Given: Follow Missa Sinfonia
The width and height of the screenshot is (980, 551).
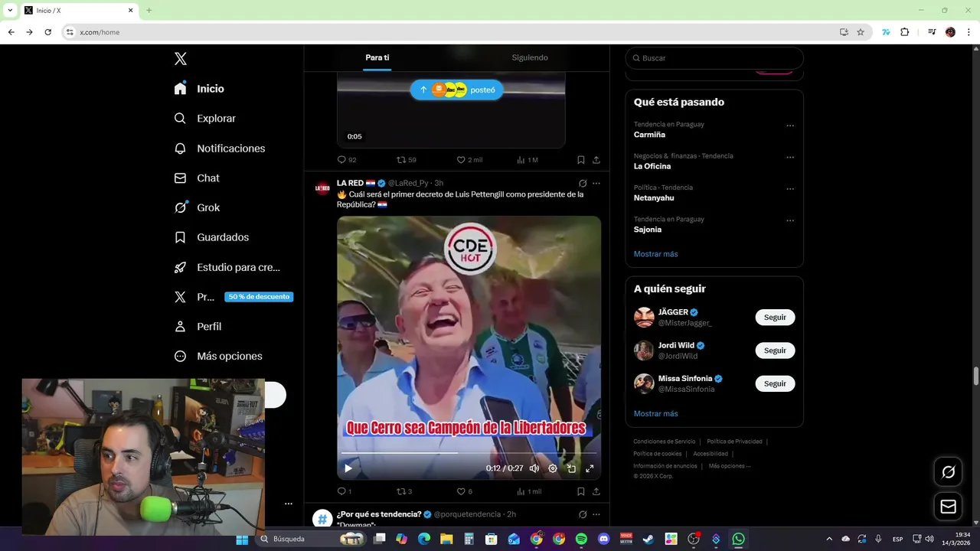Looking at the screenshot, I should [775, 383].
